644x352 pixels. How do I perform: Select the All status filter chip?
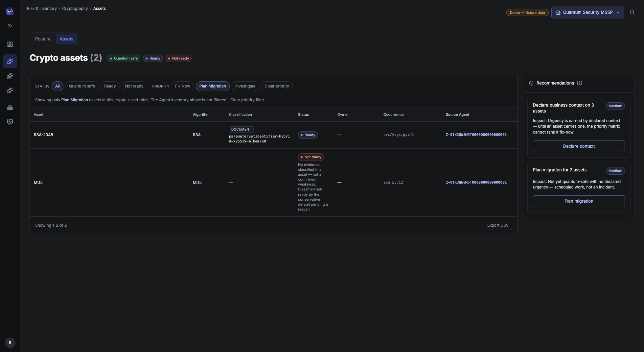pyautogui.click(x=57, y=86)
